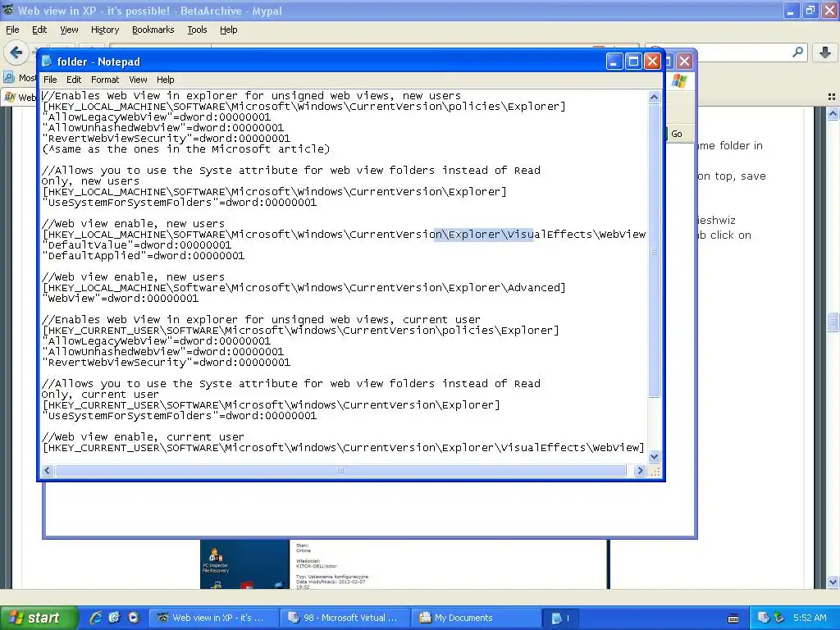This screenshot has height=630, width=840.
Task: Click the Notepad title bar icon
Action: click(x=47, y=61)
